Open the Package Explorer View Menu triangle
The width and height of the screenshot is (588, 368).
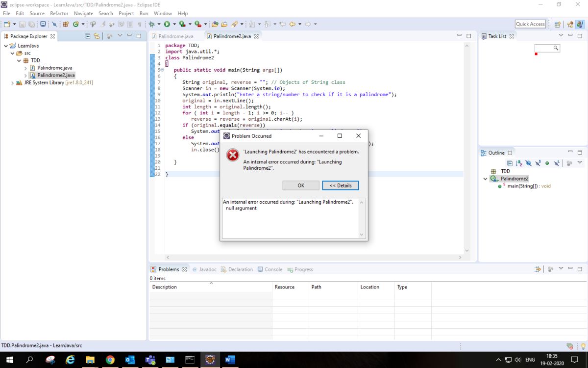tap(120, 35)
